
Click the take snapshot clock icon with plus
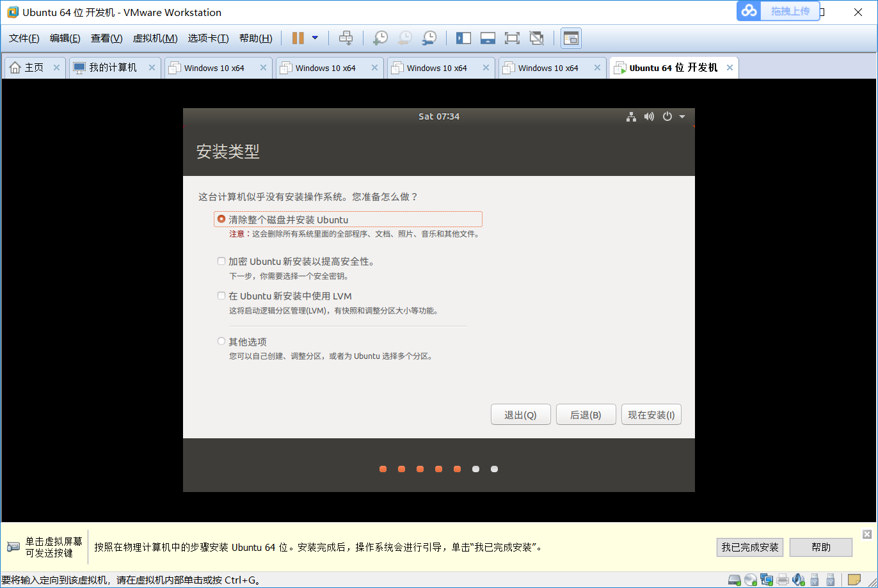coord(380,38)
